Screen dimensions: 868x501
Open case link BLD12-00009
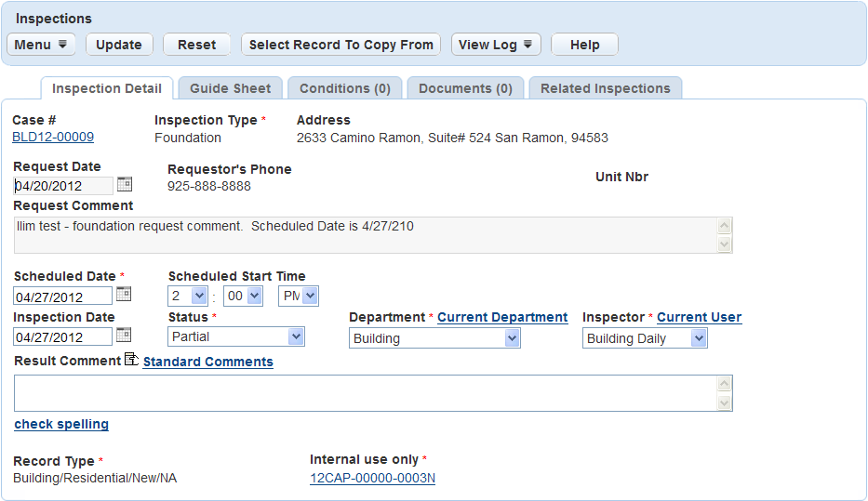pyautogui.click(x=53, y=137)
